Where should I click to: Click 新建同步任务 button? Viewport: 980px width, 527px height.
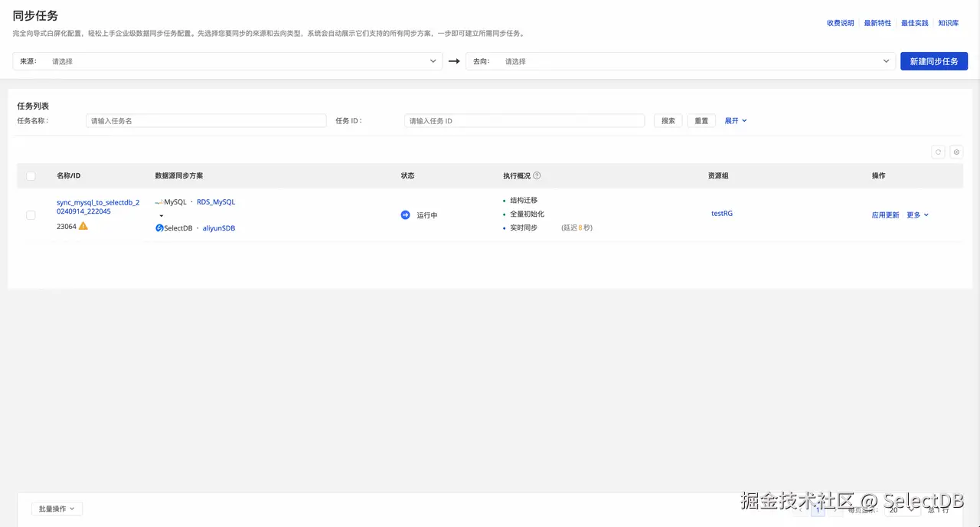point(934,61)
